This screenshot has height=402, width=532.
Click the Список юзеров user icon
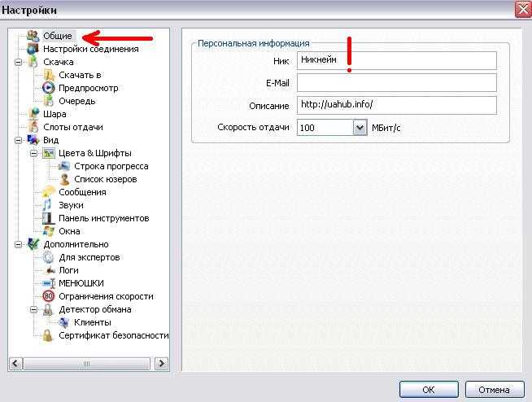(x=64, y=179)
